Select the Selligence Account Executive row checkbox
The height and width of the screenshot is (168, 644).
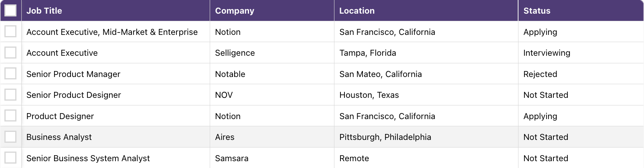click(x=10, y=53)
